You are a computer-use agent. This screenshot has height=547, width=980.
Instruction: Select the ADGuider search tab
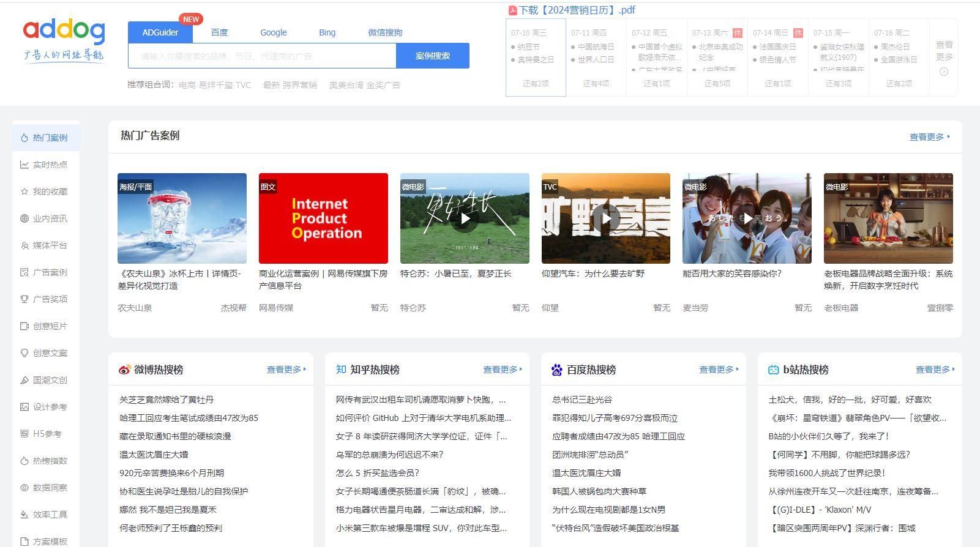(160, 32)
